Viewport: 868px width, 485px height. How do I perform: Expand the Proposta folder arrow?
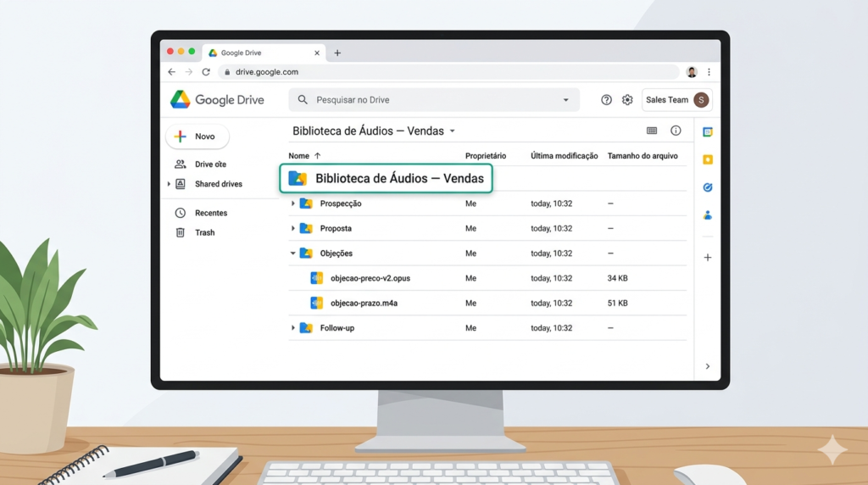[x=292, y=229]
